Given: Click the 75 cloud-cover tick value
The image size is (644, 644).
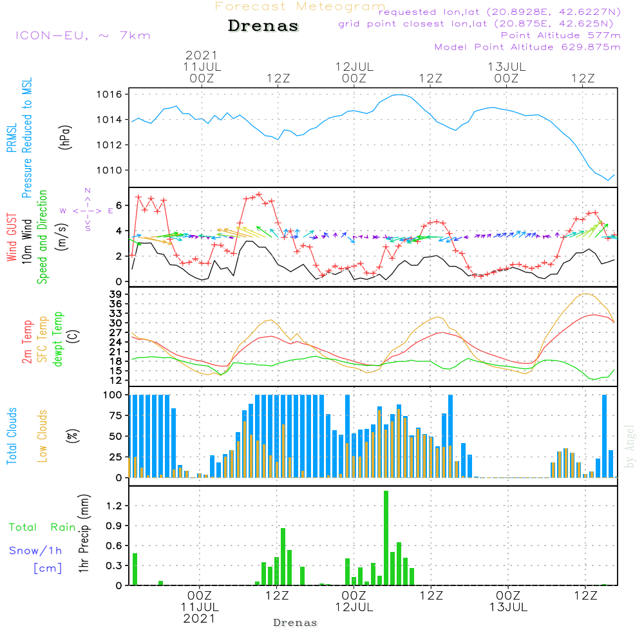Looking at the screenshot, I should coord(116,415).
